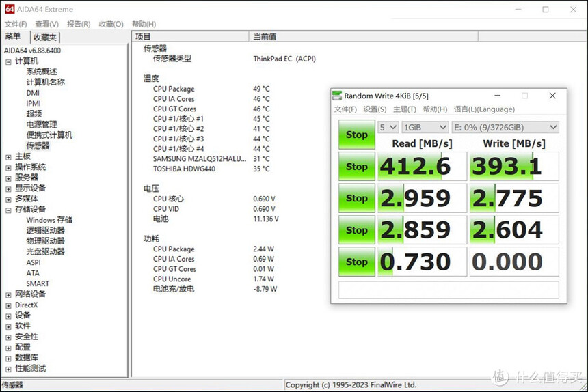Expand the 显示设备 tree node

[x=8, y=188]
